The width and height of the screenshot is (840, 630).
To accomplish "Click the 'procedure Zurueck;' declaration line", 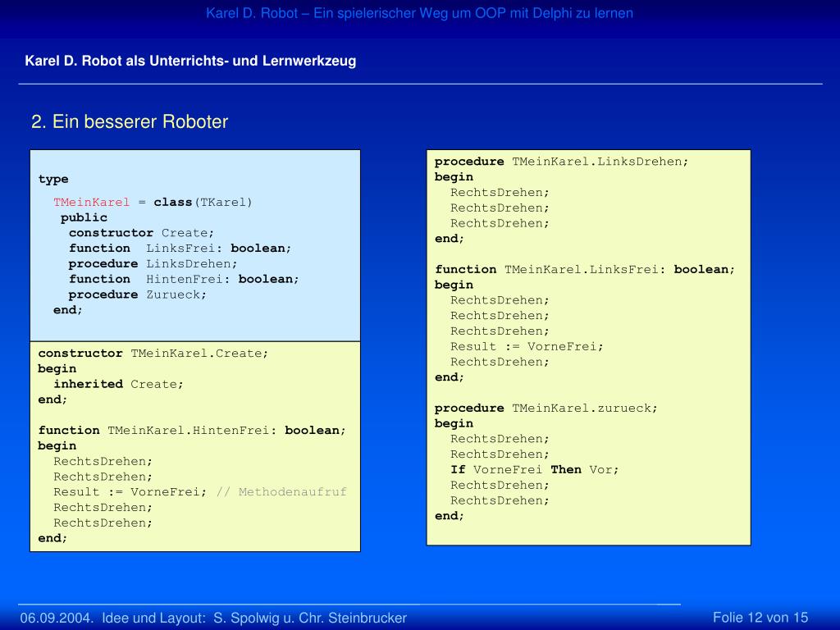I will [x=137, y=294].
